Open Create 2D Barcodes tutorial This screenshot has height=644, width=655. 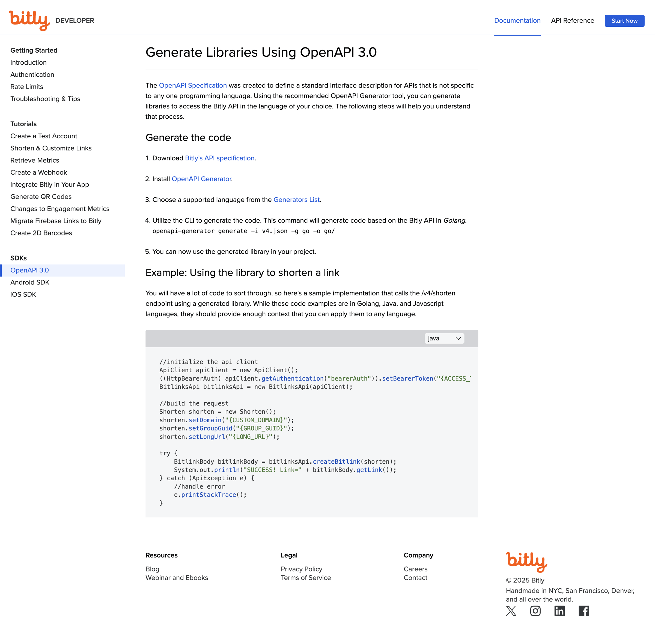[41, 233]
